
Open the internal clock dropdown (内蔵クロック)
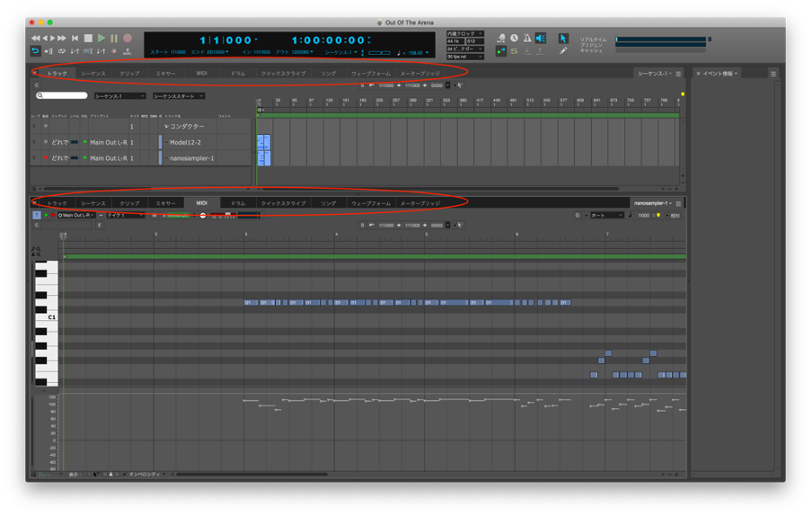(x=465, y=33)
